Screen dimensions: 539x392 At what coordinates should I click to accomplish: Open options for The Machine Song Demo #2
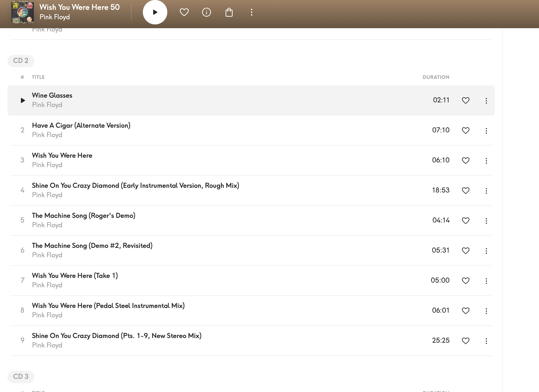point(486,250)
